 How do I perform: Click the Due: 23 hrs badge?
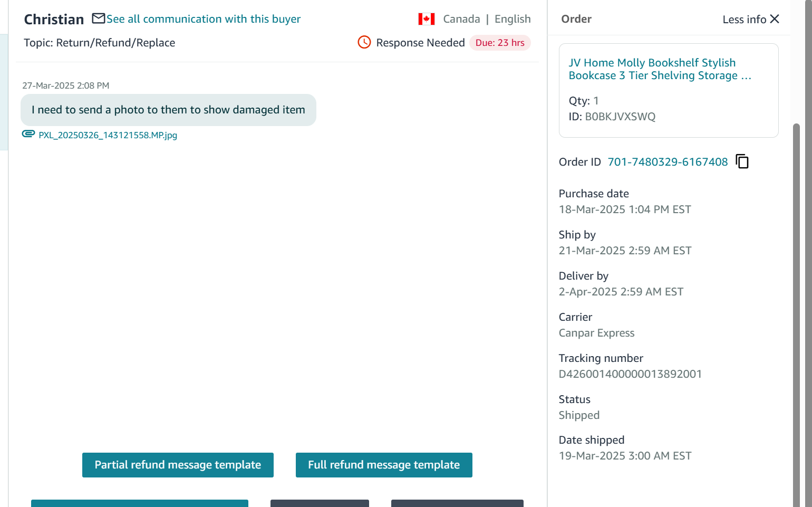tap(500, 43)
